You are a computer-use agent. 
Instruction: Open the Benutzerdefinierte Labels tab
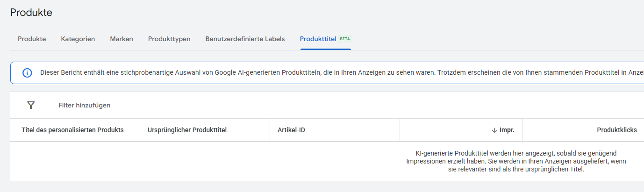pyautogui.click(x=245, y=39)
